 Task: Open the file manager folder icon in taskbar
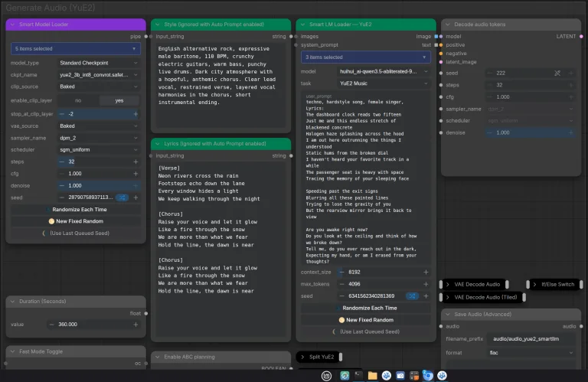pyautogui.click(x=372, y=376)
